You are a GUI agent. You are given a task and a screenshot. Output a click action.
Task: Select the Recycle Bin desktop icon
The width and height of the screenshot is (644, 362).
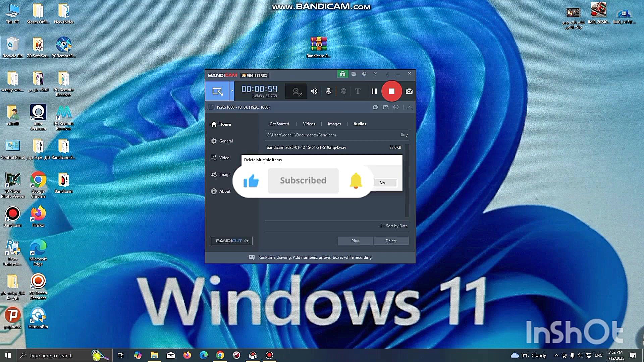(13, 47)
